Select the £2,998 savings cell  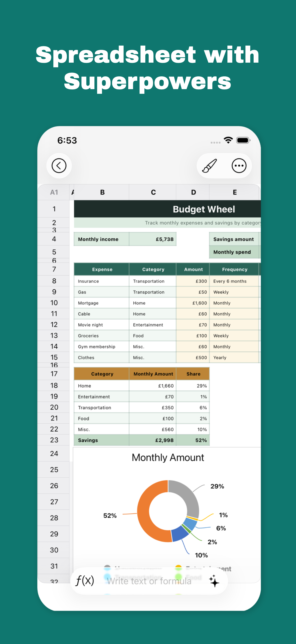(x=153, y=440)
